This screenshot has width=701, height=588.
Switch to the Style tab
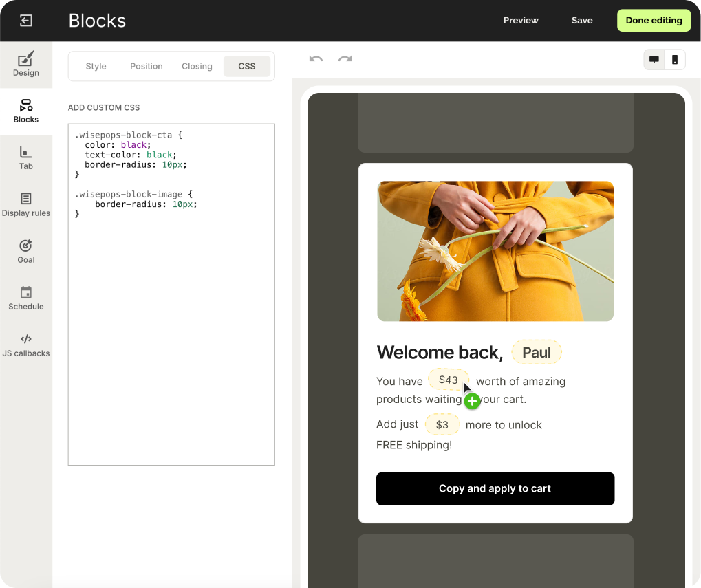tap(96, 67)
